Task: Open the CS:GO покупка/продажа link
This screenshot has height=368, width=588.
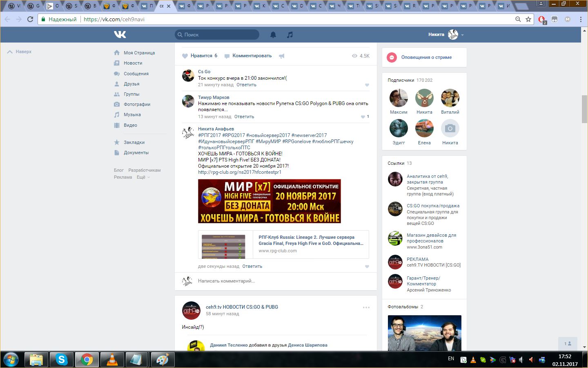Action: (433, 206)
